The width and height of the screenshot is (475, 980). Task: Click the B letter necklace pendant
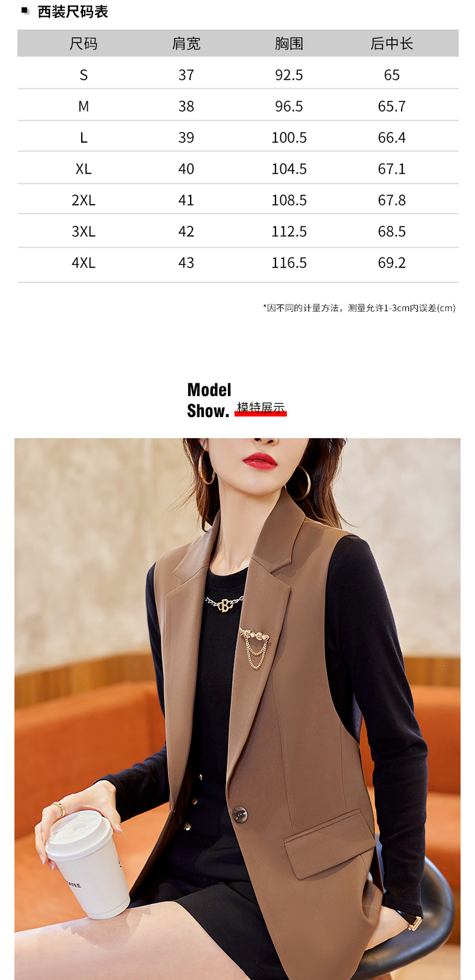(x=227, y=607)
